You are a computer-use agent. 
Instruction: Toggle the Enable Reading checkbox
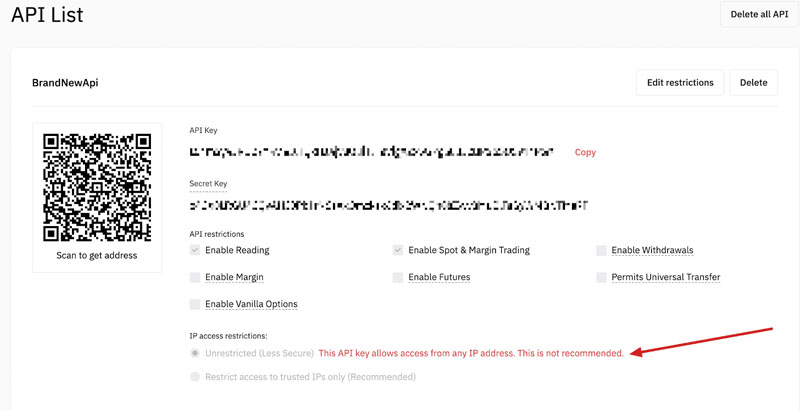click(x=195, y=250)
